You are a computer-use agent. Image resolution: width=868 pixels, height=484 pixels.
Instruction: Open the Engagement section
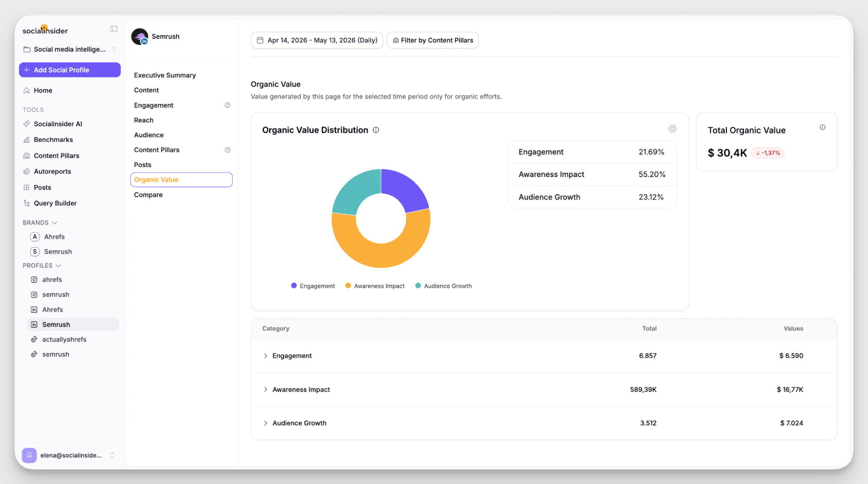tap(154, 105)
